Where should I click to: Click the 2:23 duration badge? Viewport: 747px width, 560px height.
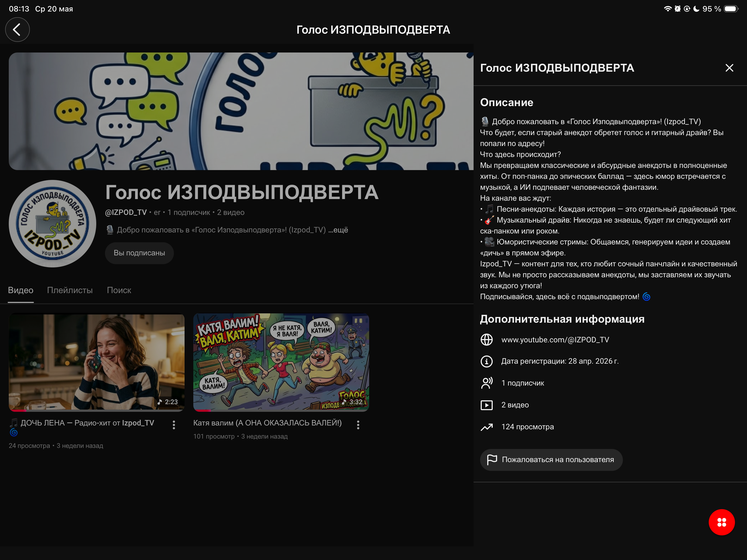(x=168, y=402)
